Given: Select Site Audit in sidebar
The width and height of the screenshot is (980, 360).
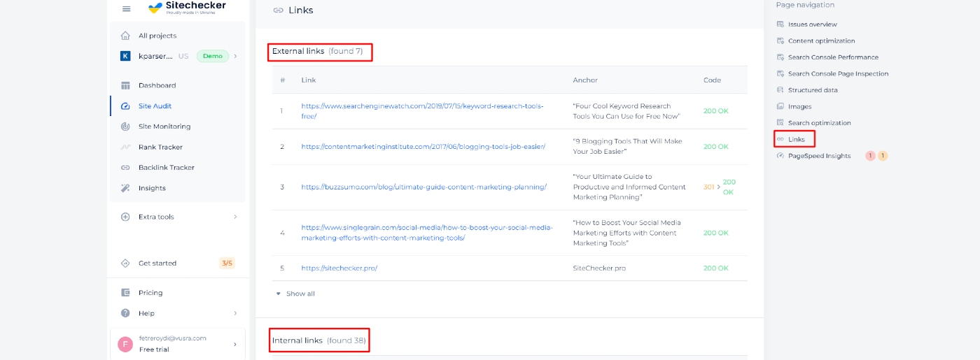Looking at the screenshot, I should 155,106.
